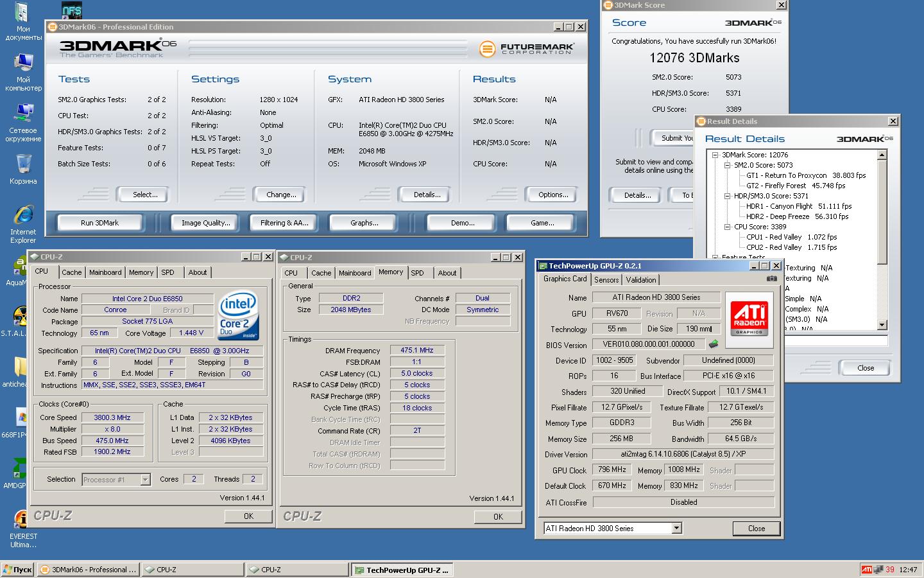Screen dimensions: 924x578
Task: Click the Filtering & AA... button
Action: pyautogui.click(x=284, y=223)
